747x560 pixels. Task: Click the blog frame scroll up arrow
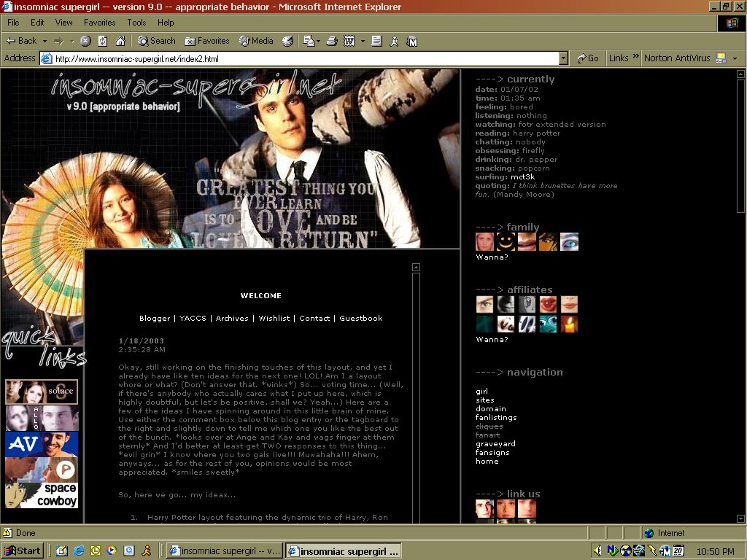(416, 267)
